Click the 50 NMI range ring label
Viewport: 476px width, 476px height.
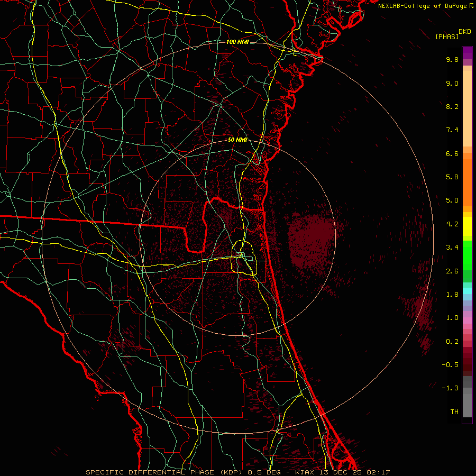pyautogui.click(x=237, y=140)
